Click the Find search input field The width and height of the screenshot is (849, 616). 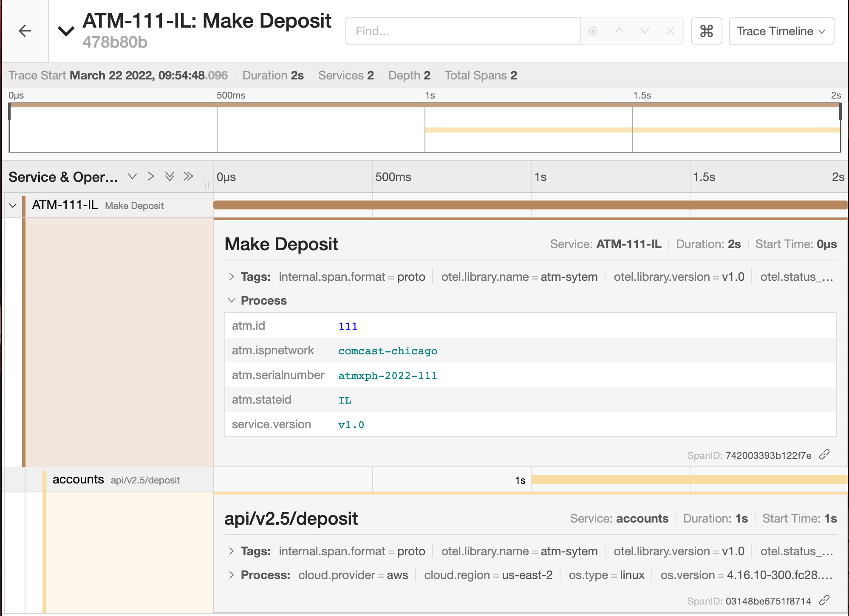[463, 31]
